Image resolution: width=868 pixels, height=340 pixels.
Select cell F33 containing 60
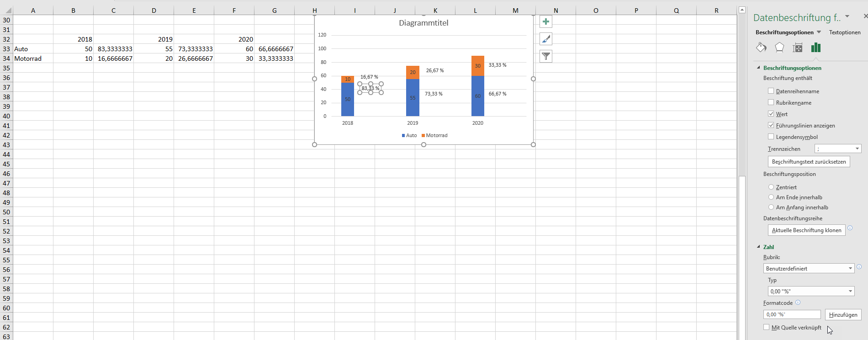click(x=234, y=49)
